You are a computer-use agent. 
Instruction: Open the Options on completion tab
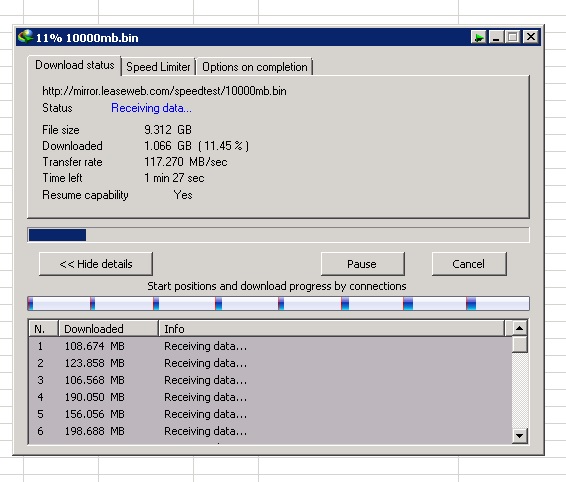tap(254, 67)
